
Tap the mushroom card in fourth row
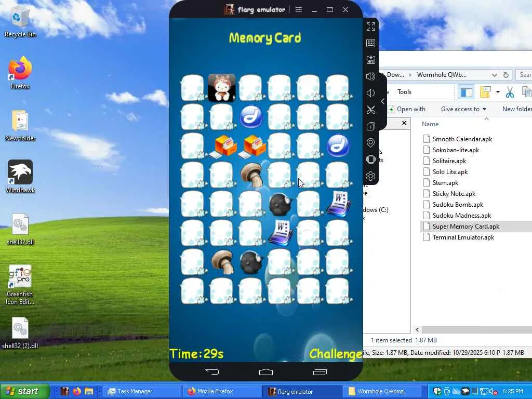(x=251, y=175)
